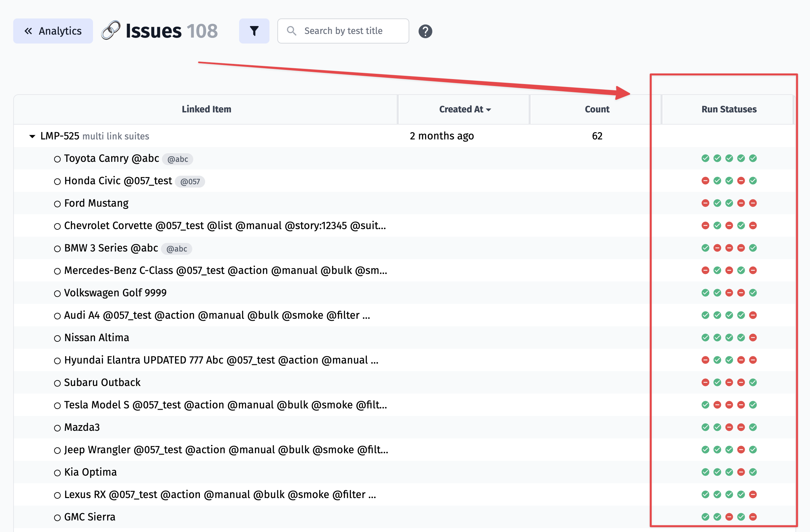Click the last failed status for Ford Mustang
Image resolution: width=810 pixels, height=532 pixels.
[753, 203]
